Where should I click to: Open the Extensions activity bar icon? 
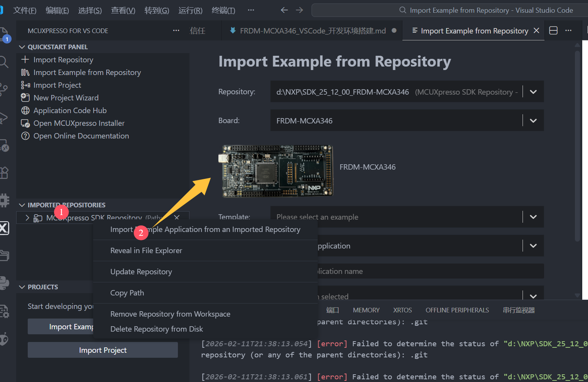[x=4, y=172]
